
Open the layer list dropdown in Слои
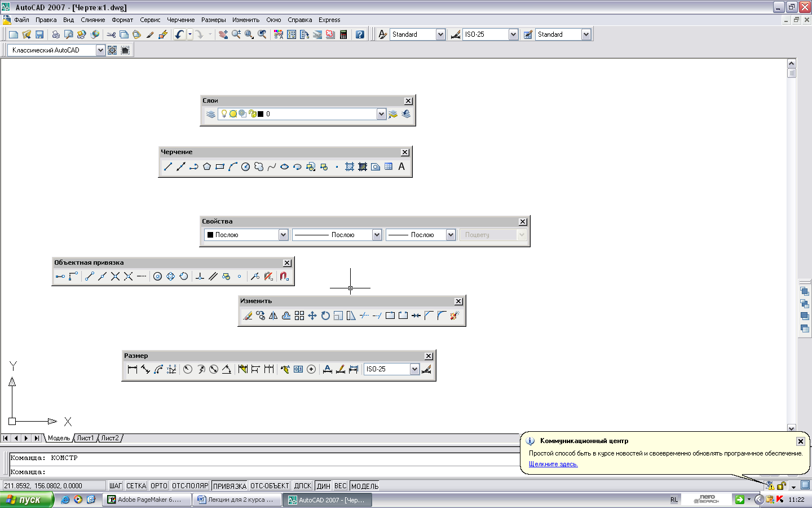click(381, 114)
